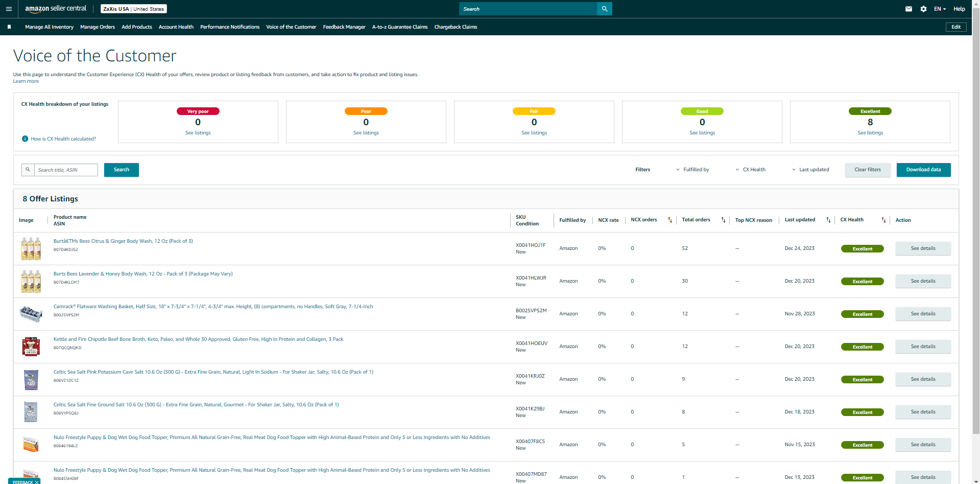This screenshot has width=980, height=484.
Task: Open Chargeback Claims
Action: click(456, 27)
